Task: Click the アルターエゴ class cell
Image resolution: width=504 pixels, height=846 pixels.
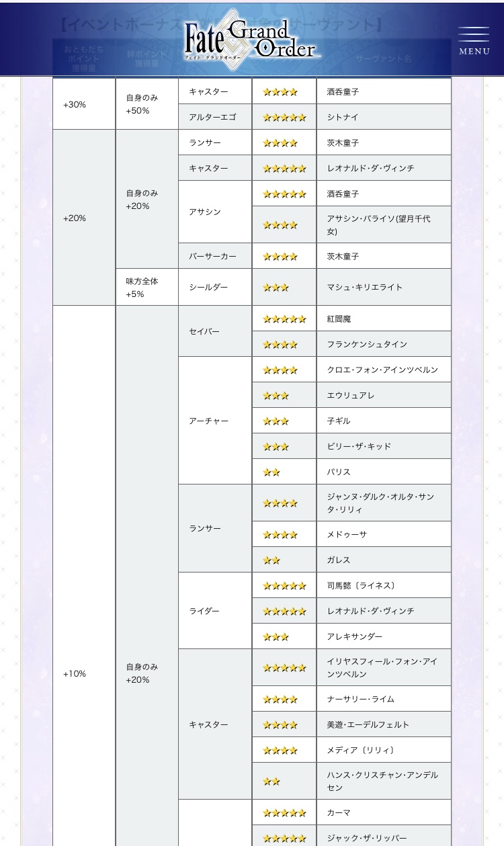Action: 213,117
